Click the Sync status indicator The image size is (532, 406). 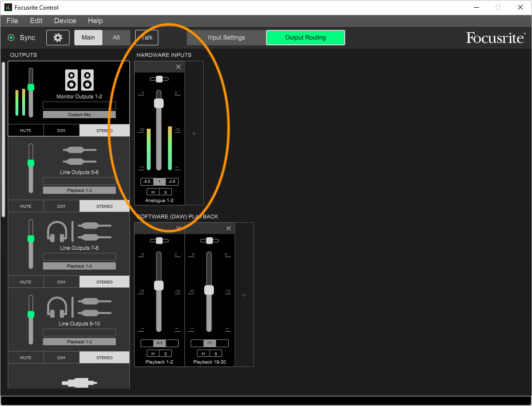pos(11,38)
